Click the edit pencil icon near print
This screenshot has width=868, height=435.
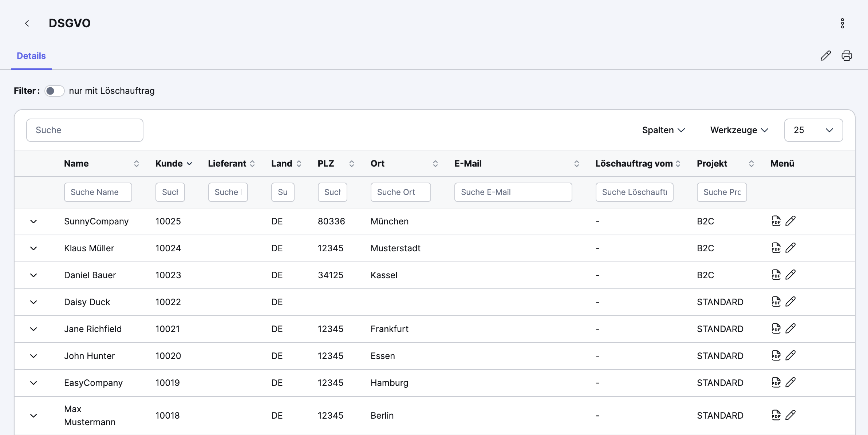tap(825, 56)
